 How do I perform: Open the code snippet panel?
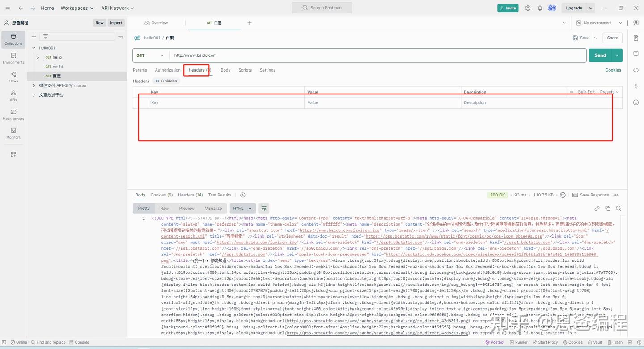tap(636, 70)
